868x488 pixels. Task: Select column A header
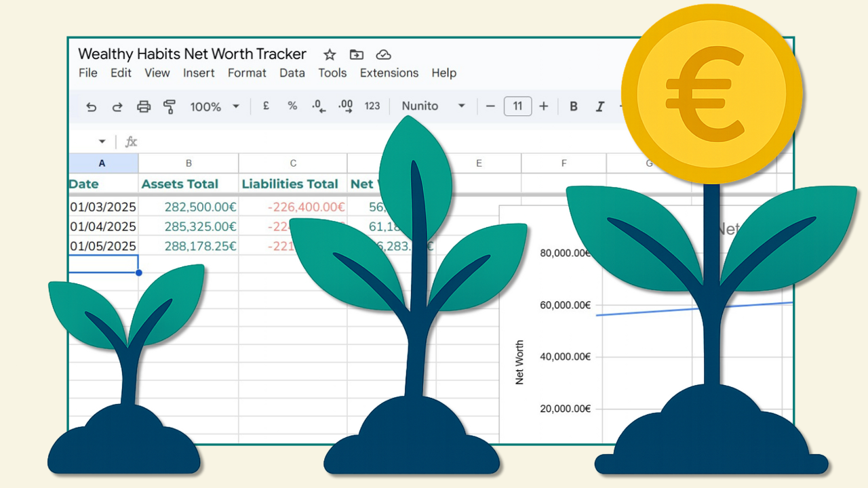[x=103, y=163]
